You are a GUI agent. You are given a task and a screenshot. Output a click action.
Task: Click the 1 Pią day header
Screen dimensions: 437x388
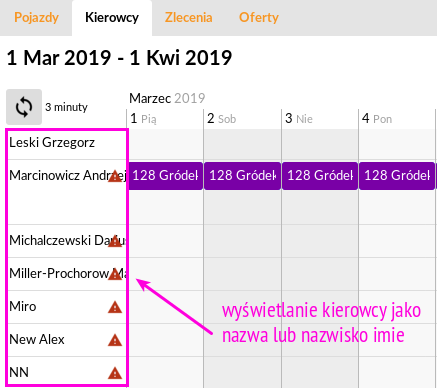143,119
